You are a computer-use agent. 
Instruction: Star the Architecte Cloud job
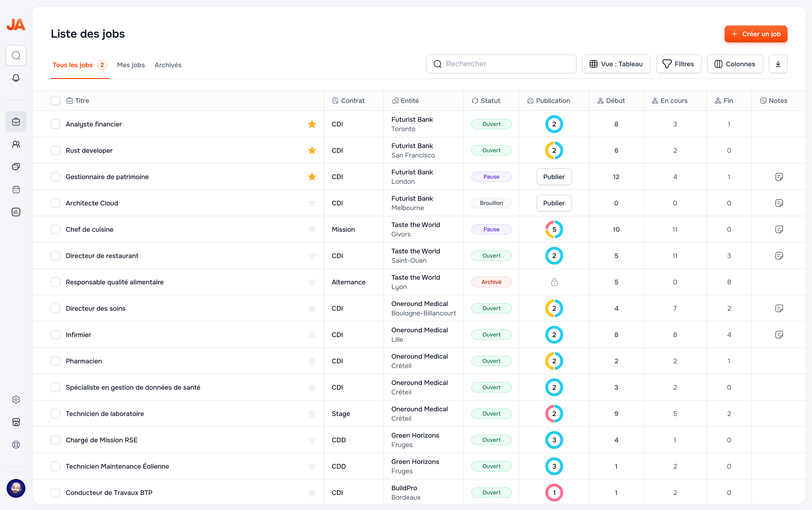pyautogui.click(x=312, y=203)
